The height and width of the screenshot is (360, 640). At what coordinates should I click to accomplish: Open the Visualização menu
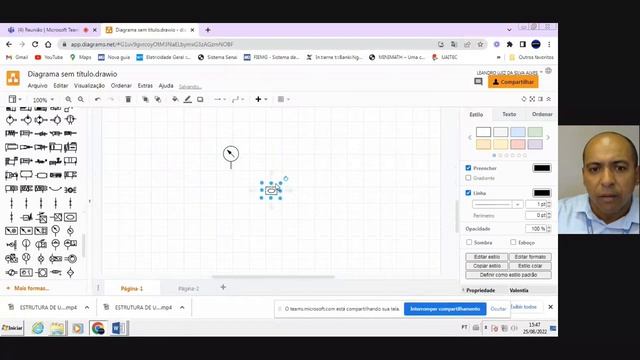(89, 86)
